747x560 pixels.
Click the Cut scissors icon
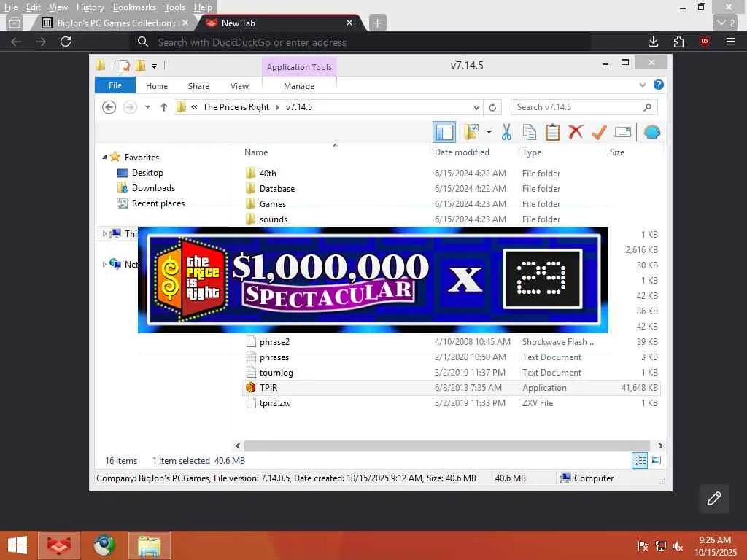tap(506, 132)
